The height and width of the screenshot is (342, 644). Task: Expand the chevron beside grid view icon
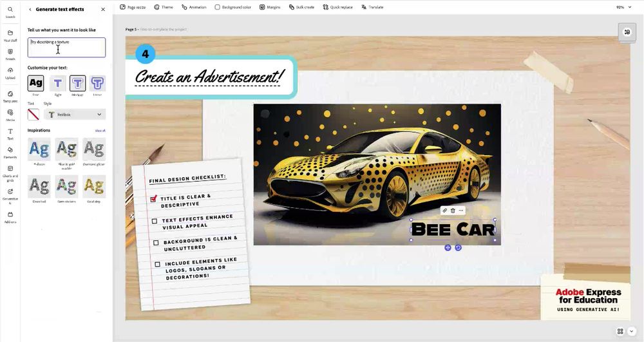pyautogui.click(x=631, y=331)
